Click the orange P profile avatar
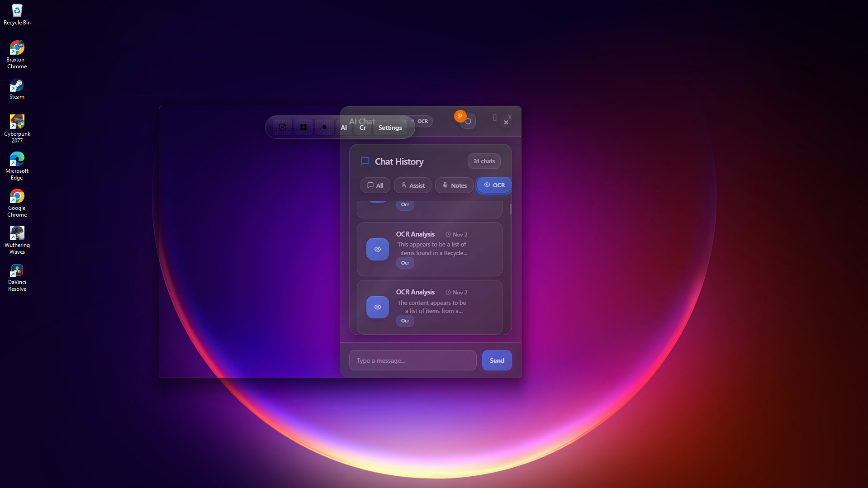The height and width of the screenshot is (488, 868). coord(460,116)
